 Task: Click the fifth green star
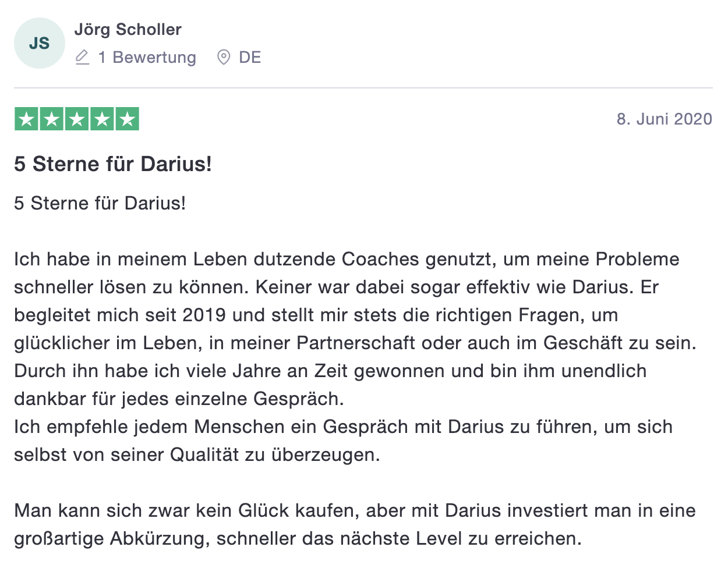click(127, 119)
